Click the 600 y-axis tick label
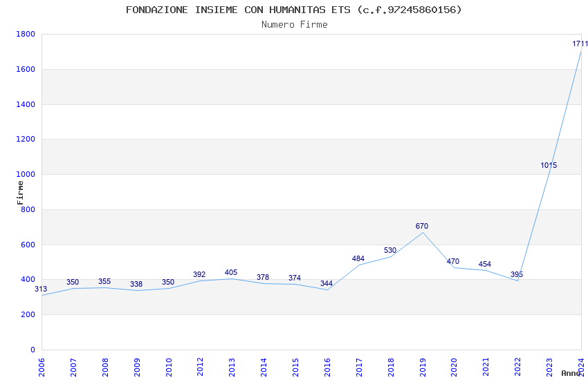Screen dimensions: 588x380 tap(28, 245)
